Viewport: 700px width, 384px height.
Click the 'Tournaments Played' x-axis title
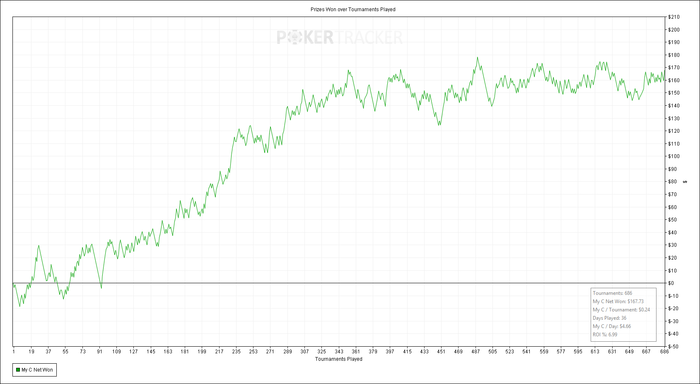pos(338,359)
